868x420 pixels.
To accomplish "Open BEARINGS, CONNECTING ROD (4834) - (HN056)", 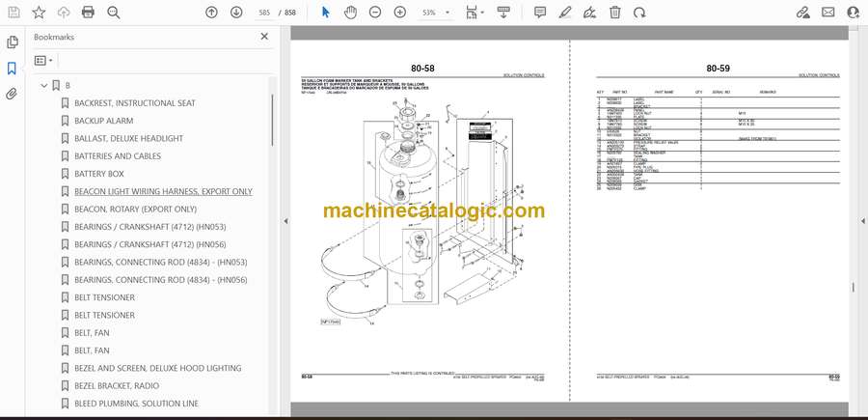I will [x=160, y=280].
